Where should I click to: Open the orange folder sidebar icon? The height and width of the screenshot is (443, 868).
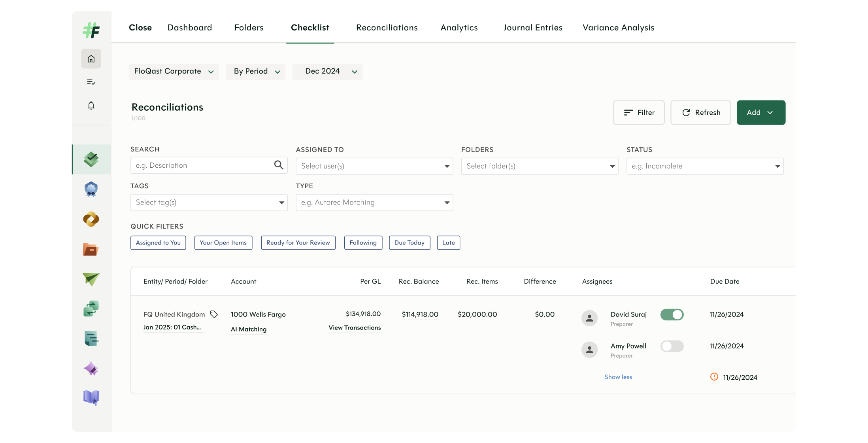coord(91,249)
